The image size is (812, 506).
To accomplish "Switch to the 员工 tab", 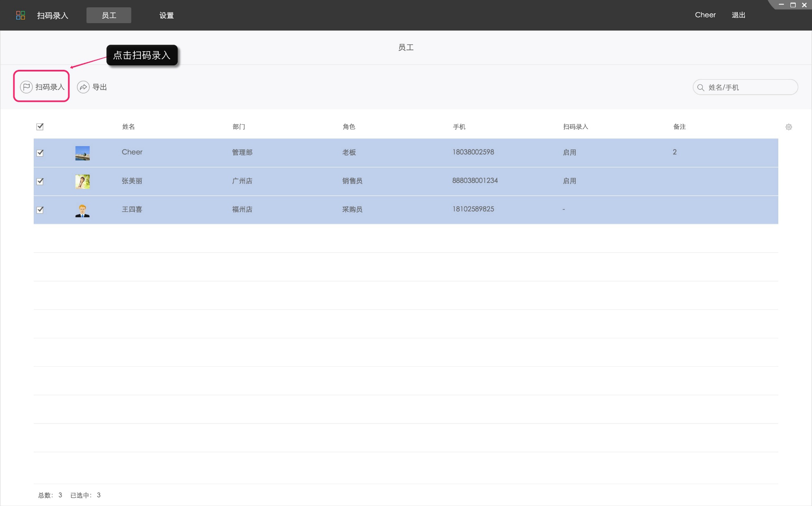I will click(x=109, y=15).
